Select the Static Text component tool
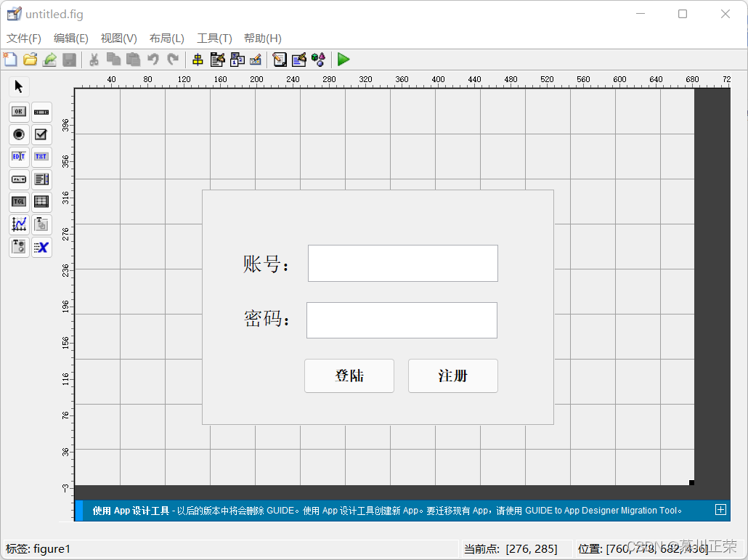The height and width of the screenshot is (560, 748). coord(41,156)
